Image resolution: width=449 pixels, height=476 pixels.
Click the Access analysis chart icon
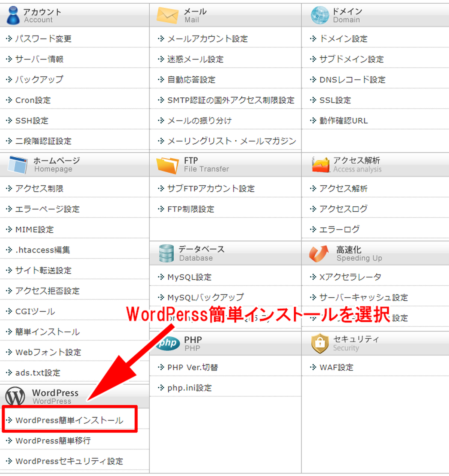point(321,165)
